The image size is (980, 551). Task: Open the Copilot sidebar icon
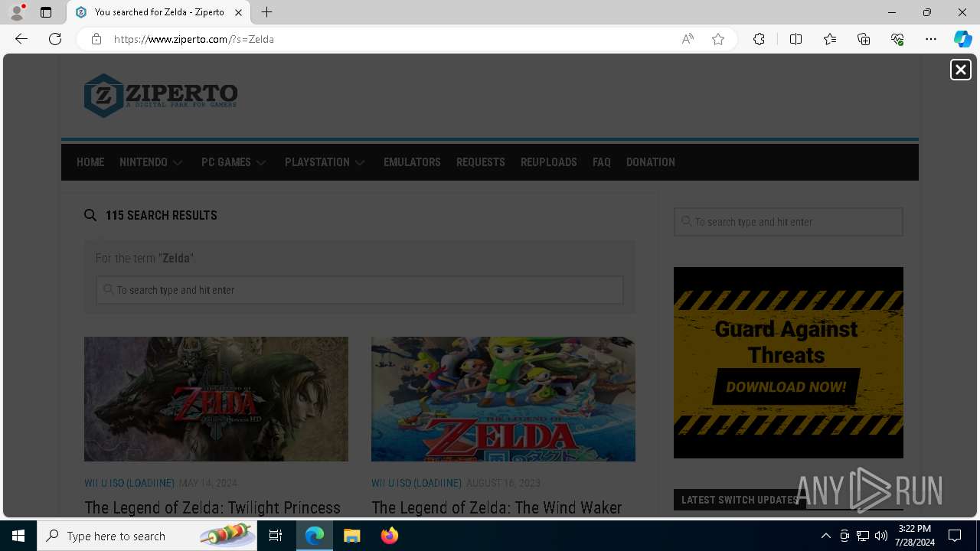click(962, 39)
